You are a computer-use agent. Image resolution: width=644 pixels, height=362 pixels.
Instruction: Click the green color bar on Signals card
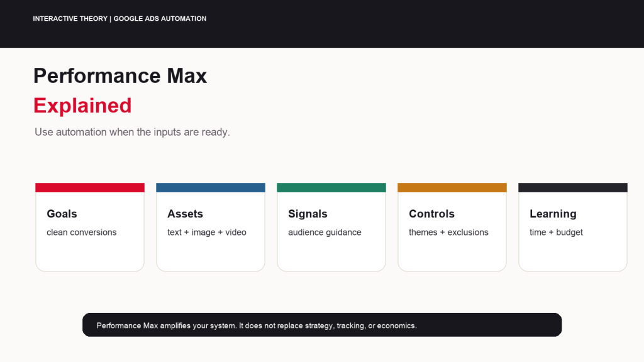(x=331, y=187)
